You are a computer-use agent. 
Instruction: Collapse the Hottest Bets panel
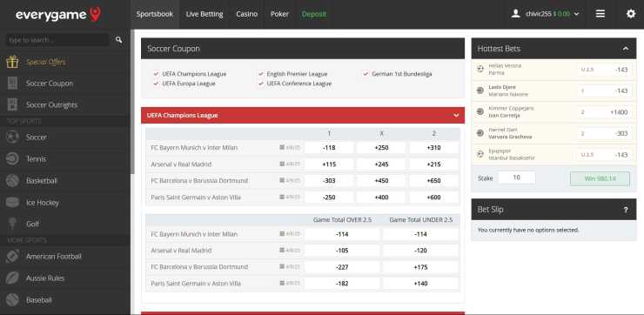[626, 49]
